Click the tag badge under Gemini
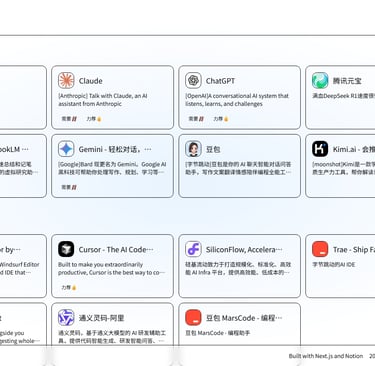This screenshot has height=366, width=375. point(69,187)
